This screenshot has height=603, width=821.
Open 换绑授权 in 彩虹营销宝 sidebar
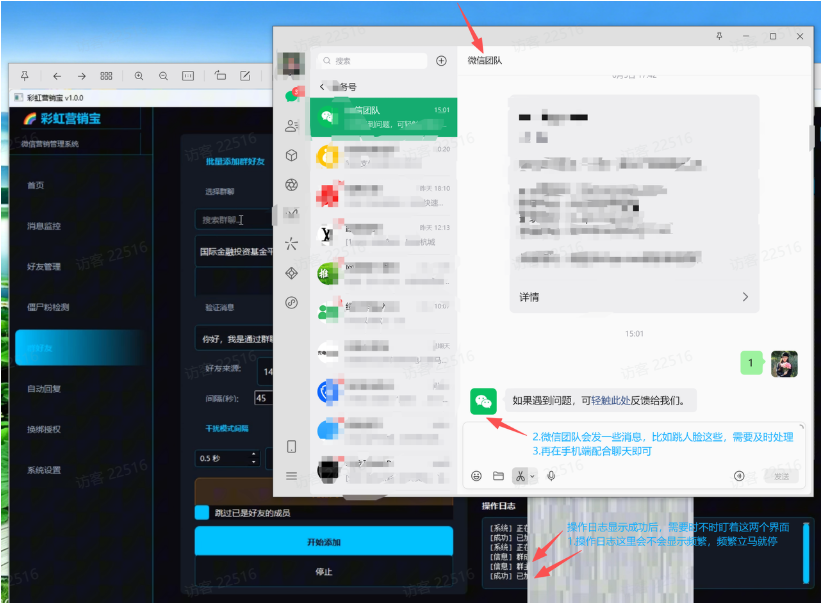[44, 429]
